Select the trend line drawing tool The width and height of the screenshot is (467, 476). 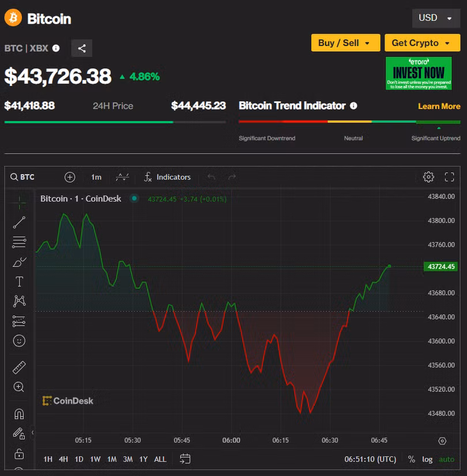click(x=19, y=222)
